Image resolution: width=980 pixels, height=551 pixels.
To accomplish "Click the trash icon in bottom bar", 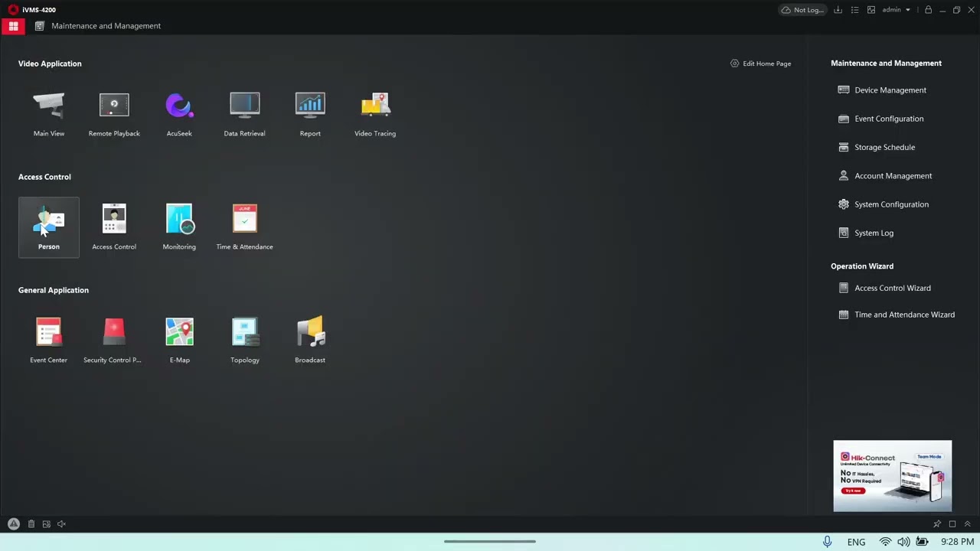I will coord(31,524).
